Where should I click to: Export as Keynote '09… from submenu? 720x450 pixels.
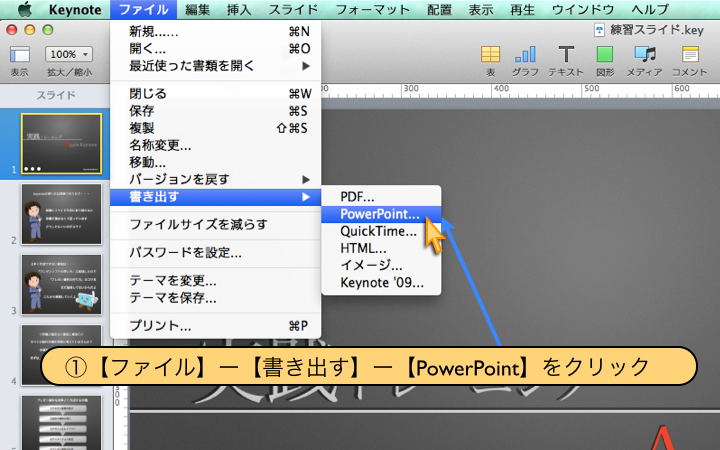381,283
